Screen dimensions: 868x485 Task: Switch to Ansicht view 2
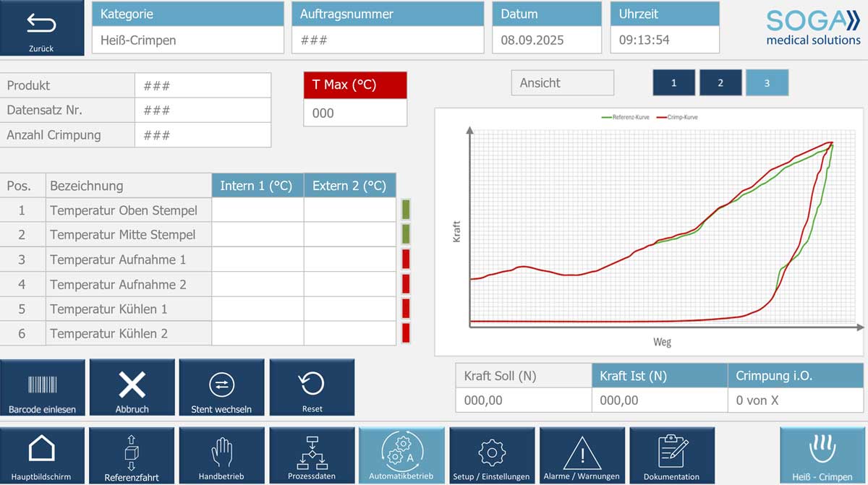720,83
